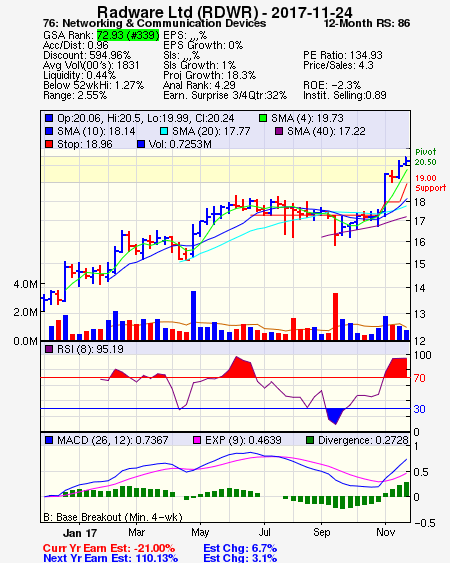The width and height of the screenshot is (450, 563).
Task: Click the blue Vol legend swatch
Action: (x=141, y=144)
